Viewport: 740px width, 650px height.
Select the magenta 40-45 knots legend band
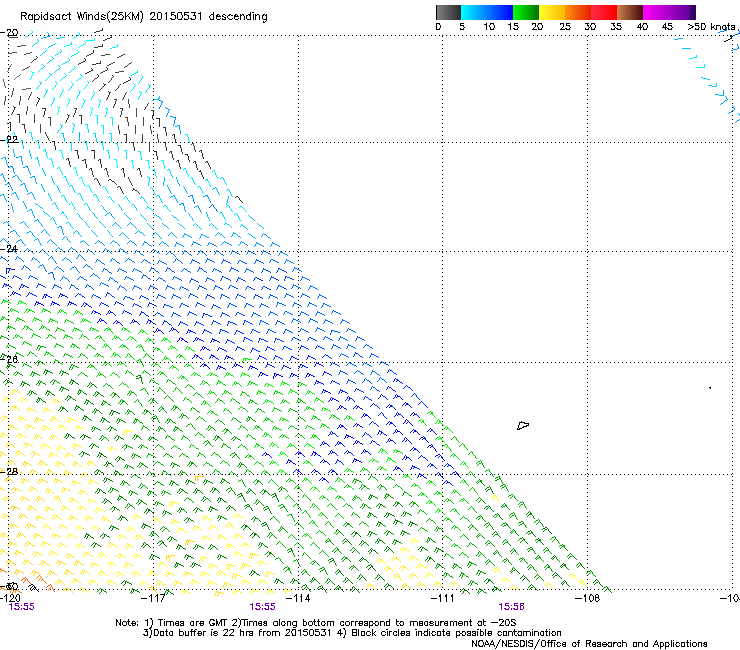click(656, 12)
